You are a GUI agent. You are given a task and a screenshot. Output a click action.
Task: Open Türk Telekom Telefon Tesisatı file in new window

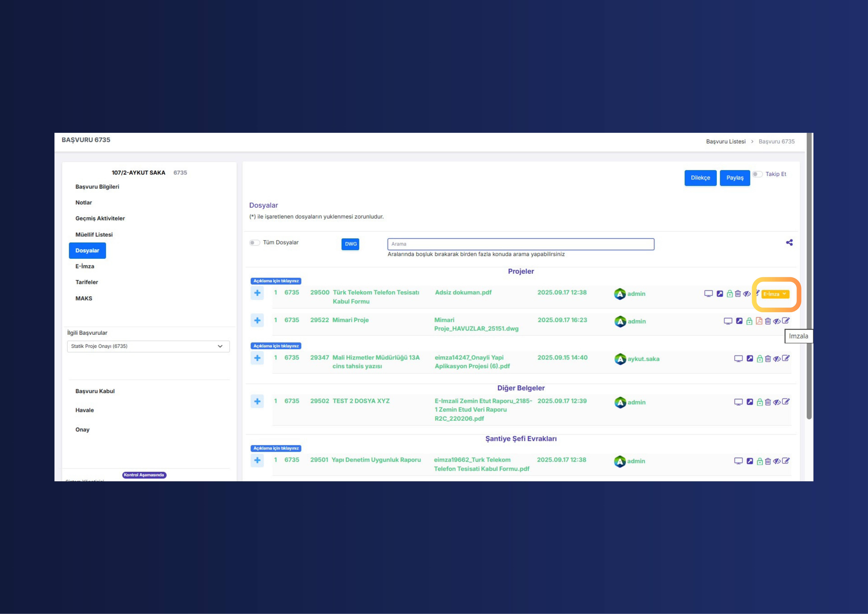pyautogui.click(x=720, y=294)
